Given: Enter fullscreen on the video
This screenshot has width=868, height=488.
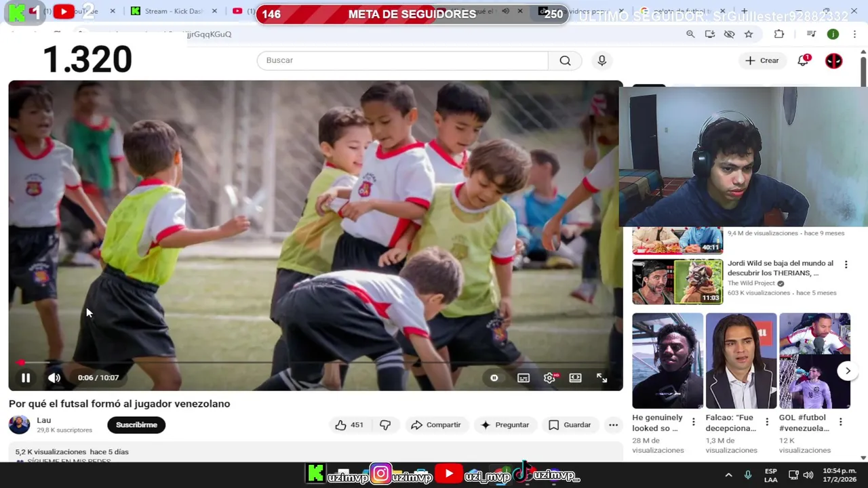Looking at the screenshot, I should (601, 378).
